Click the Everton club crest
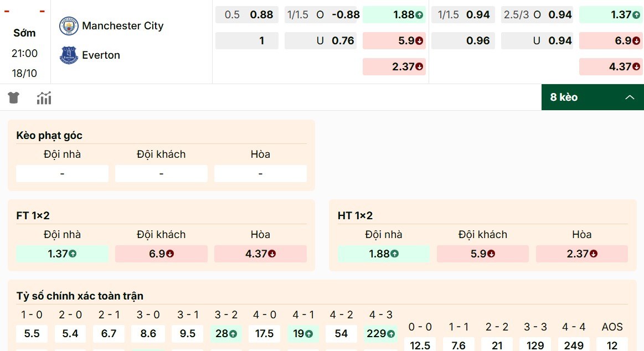Viewport: 644px width, 351px height. pyautogui.click(x=68, y=55)
